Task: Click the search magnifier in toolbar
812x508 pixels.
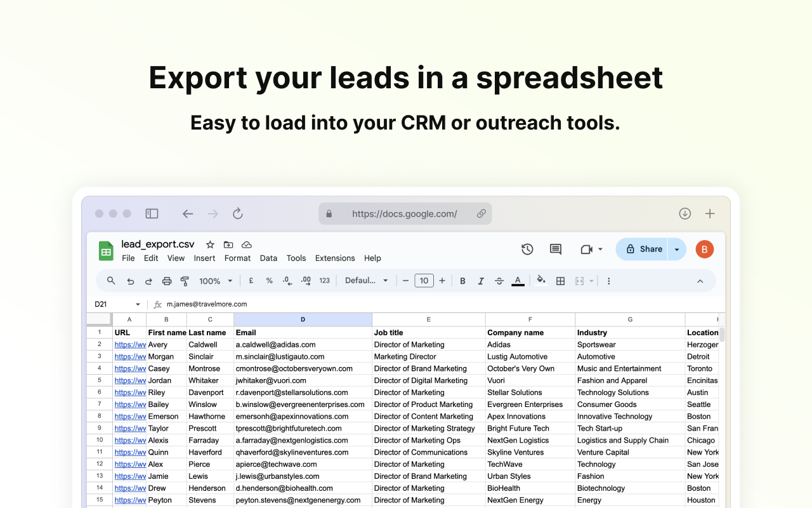Action: [x=111, y=281]
